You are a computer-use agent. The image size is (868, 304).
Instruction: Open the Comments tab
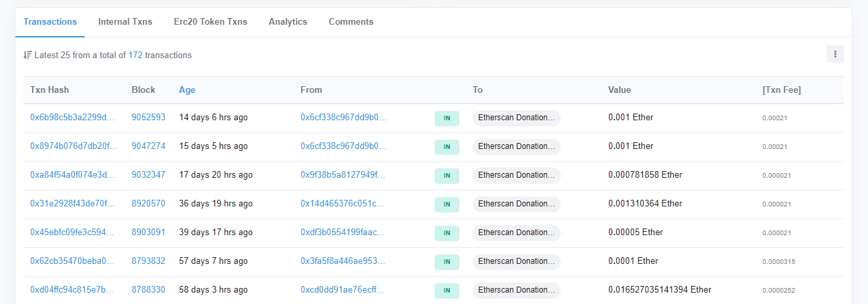coord(351,22)
